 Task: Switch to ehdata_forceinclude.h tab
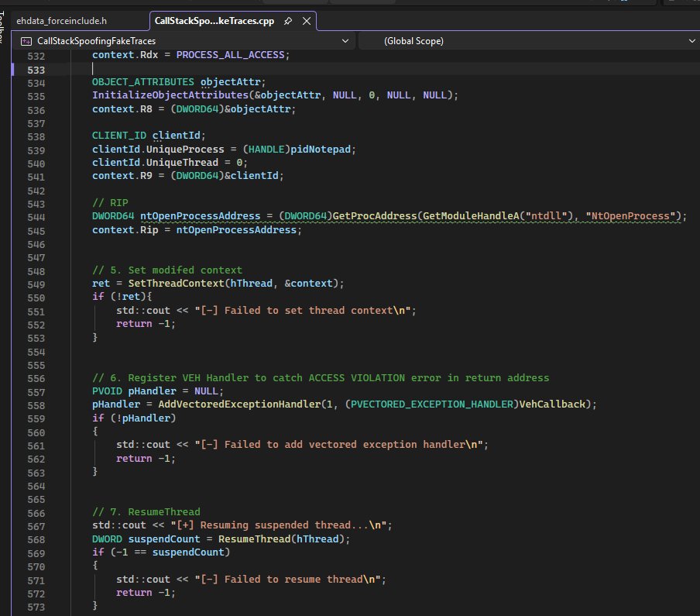(62, 21)
